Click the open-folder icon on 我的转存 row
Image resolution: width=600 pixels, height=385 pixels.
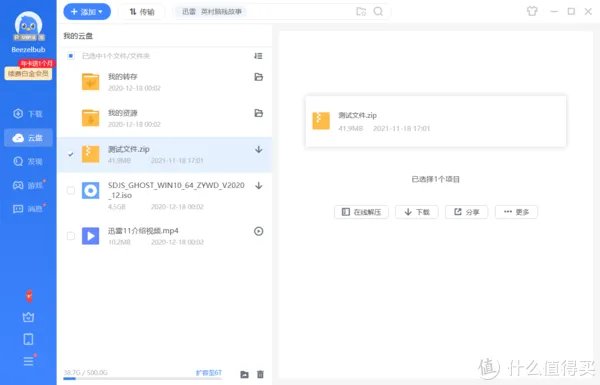click(x=259, y=77)
